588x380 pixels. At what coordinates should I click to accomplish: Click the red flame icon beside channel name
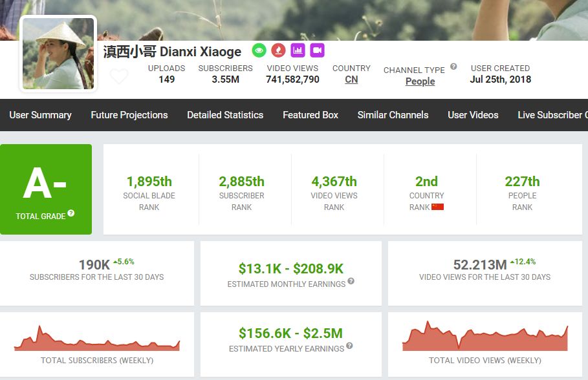278,50
